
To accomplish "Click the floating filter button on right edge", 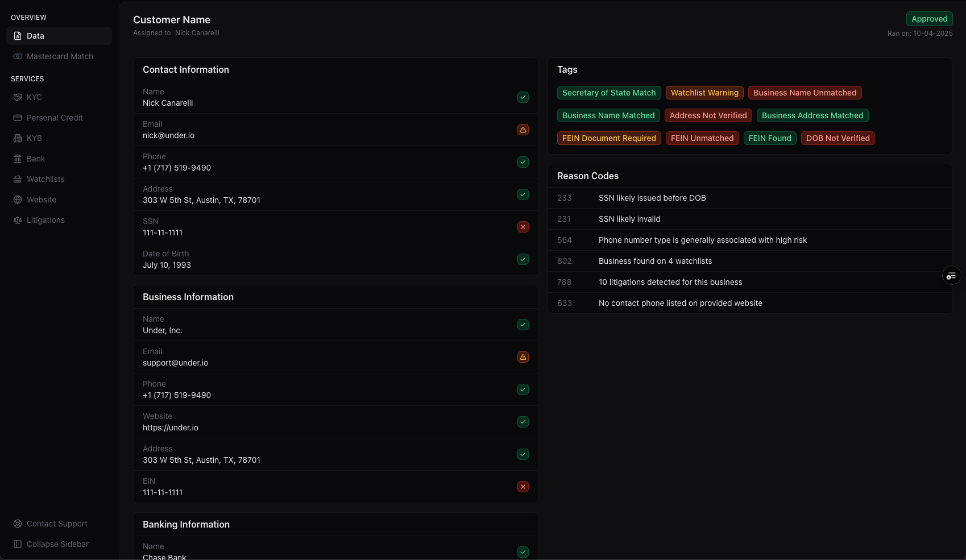I will coord(952,275).
